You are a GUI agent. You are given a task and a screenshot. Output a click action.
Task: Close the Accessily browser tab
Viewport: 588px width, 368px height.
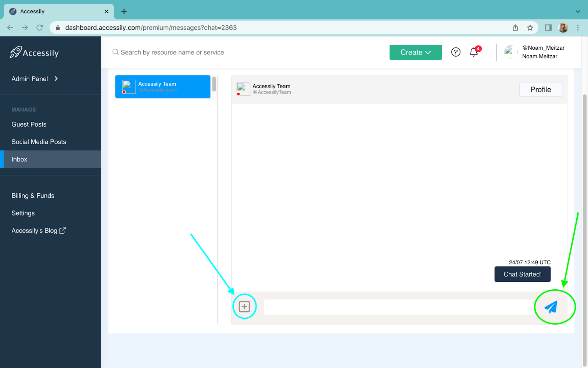tap(107, 11)
